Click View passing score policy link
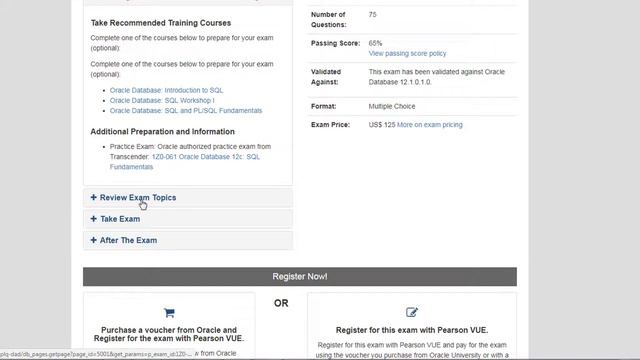 tap(407, 53)
